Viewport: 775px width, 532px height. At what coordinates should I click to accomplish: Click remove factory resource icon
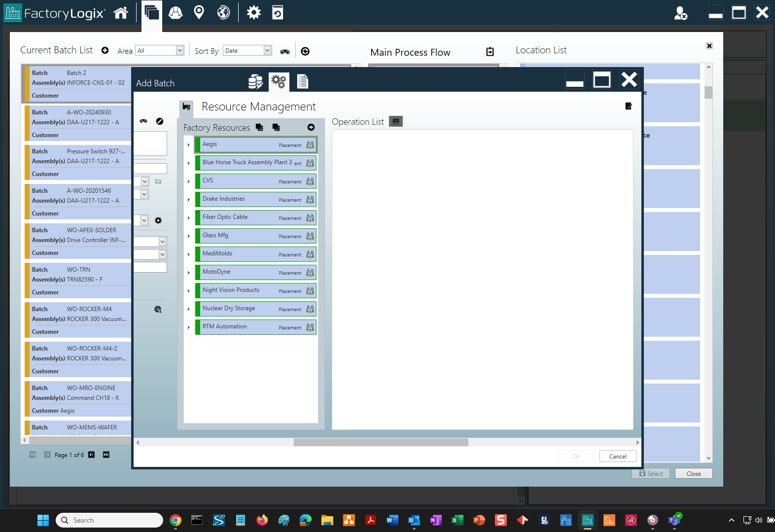tap(276, 128)
